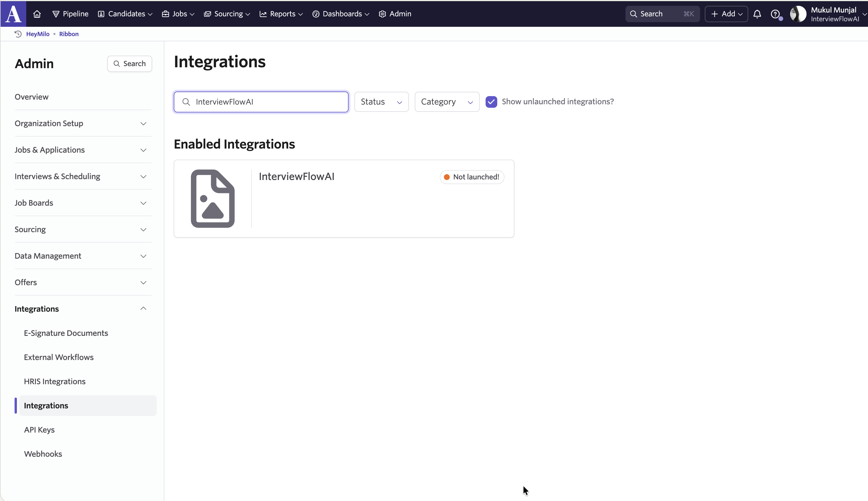
Task: Click the Add button
Action: tap(726, 14)
